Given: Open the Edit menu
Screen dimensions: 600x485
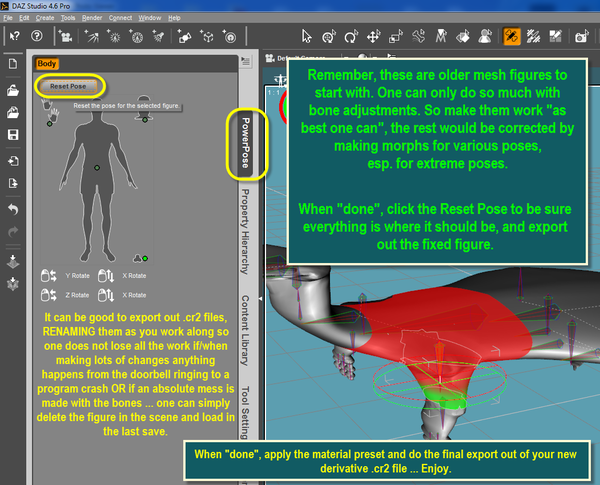Looking at the screenshot, I should point(24,18).
